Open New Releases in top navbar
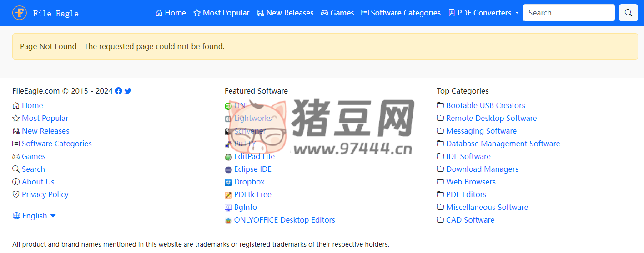The height and width of the screenshot is (253, 644). coord(285,13)
